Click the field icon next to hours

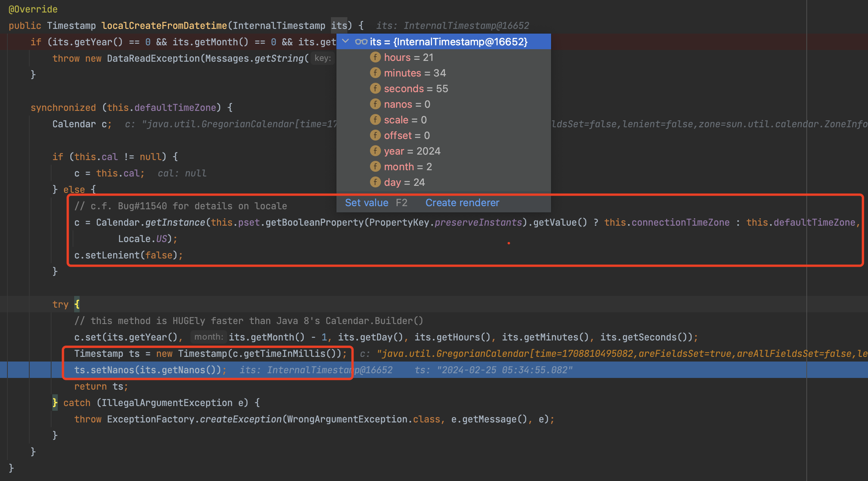click(x=375, y=57)
